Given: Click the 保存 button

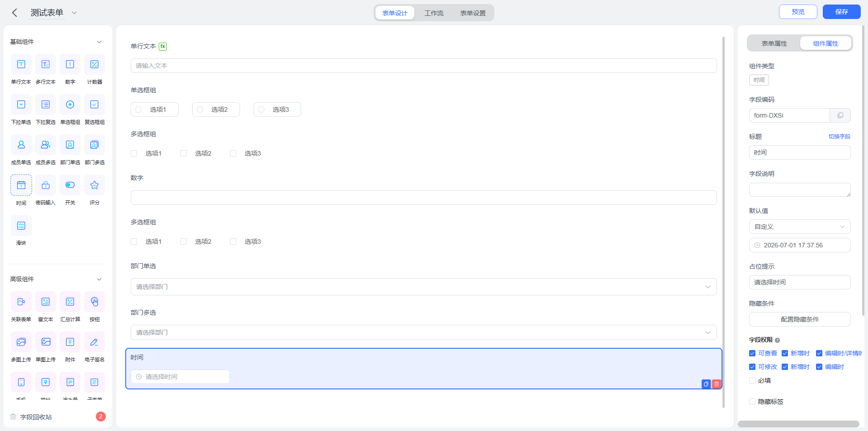Looking at the screenshot, I should [x=841, y=12].
